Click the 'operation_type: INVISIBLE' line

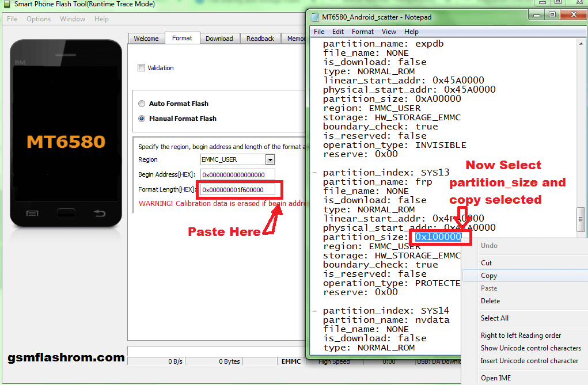pyautogui.click(x=394, y=145)
